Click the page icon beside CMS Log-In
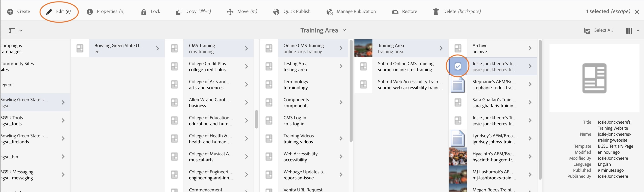This screenshot has height=192, width=644. [x=269, y=120]
